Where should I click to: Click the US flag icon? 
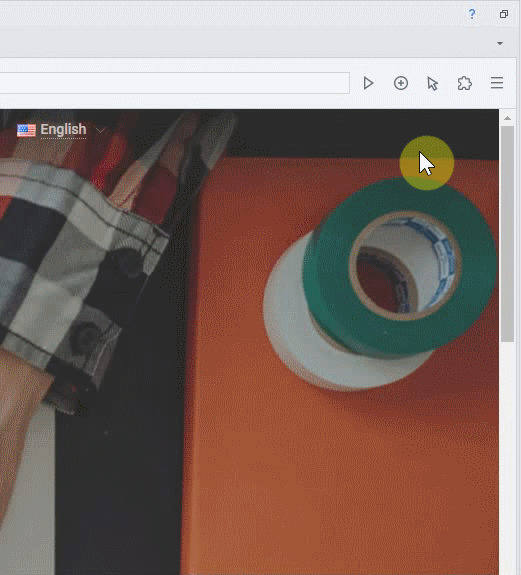point(26,130)
